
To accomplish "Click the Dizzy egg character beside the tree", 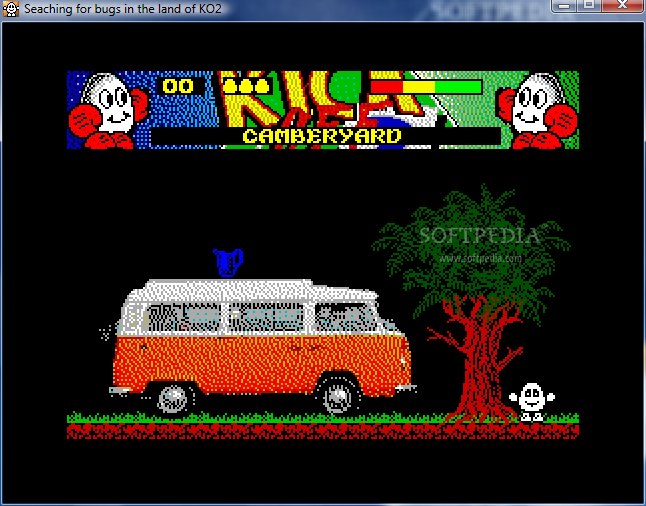I will pos(531,402).
